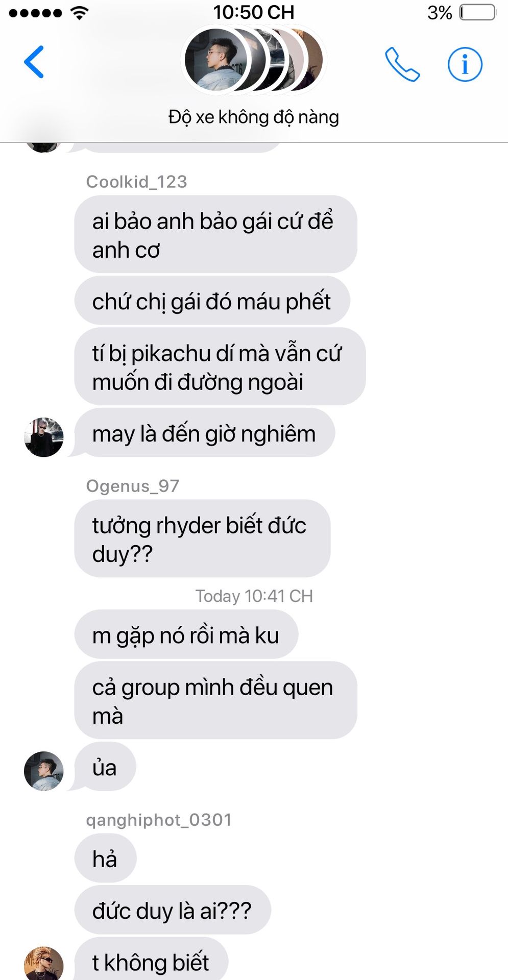Image resolution: width=508 pixels, height=980 pixels.
Task: Select message "m gặp nó rồi mà ku"
Action: click(x=186, y=635)
